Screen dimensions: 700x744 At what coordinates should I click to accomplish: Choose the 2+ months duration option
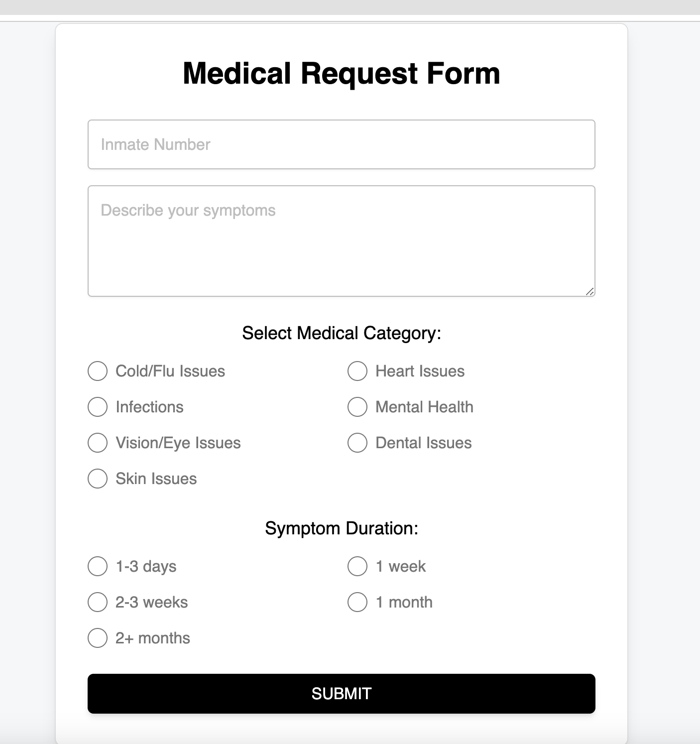click(x=98, y=638)
